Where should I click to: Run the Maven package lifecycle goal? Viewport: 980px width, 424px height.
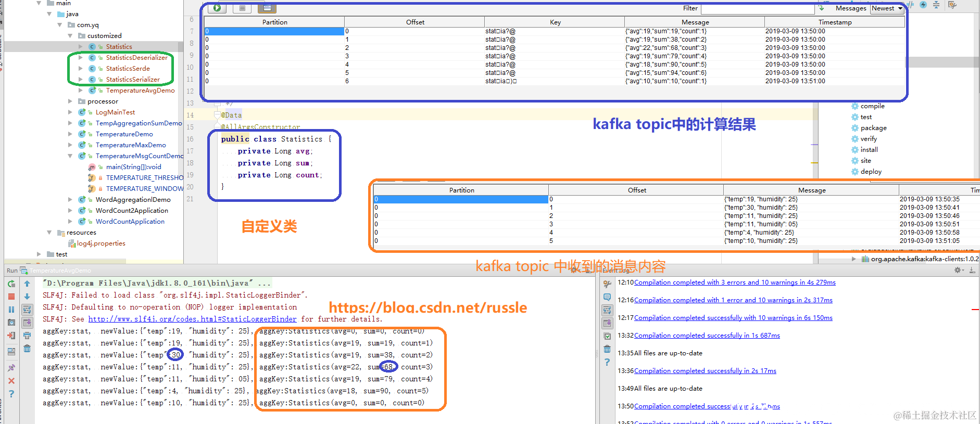tap(873, 128)
